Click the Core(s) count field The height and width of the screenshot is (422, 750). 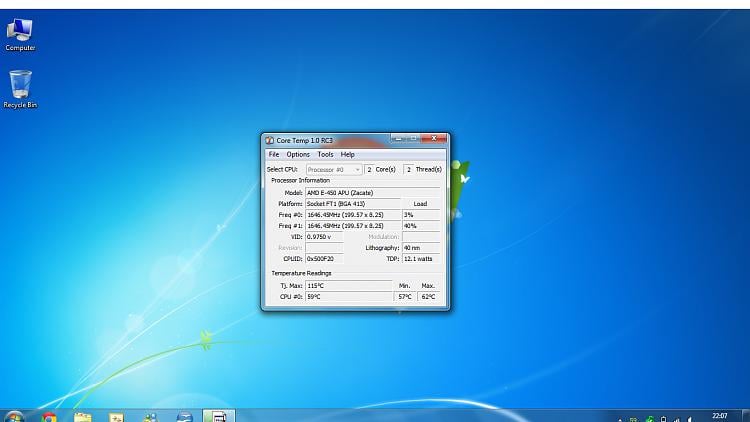tap(369, 169)
